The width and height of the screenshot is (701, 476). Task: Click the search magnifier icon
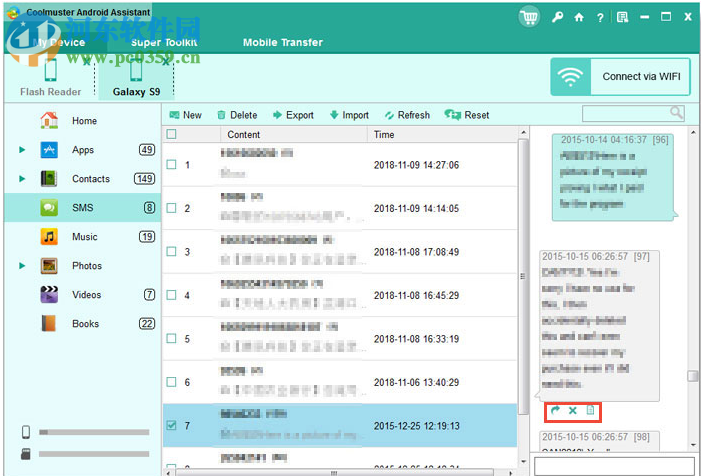coord(676,113)
